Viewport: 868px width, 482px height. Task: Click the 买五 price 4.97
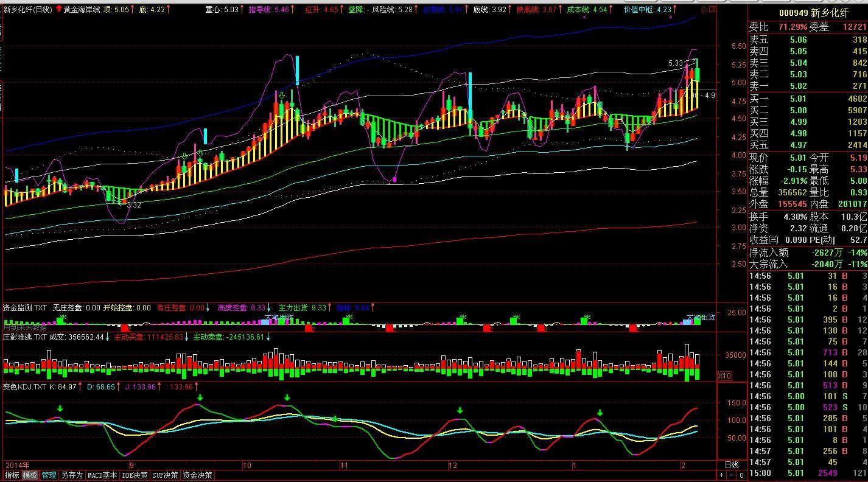(798, 145)
